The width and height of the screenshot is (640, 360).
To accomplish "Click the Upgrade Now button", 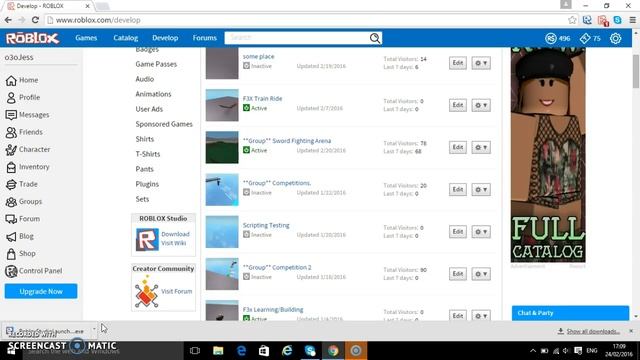I will 41,291.
